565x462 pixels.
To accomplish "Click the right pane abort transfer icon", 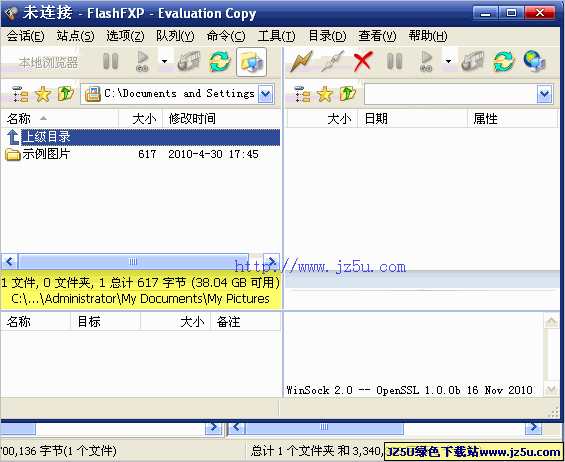I will 472,62.
